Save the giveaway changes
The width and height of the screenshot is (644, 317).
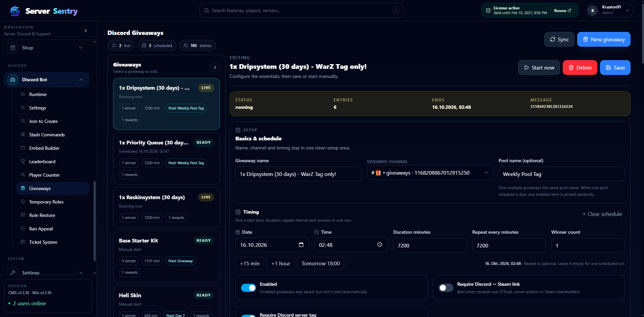click(x=615, y=67)
